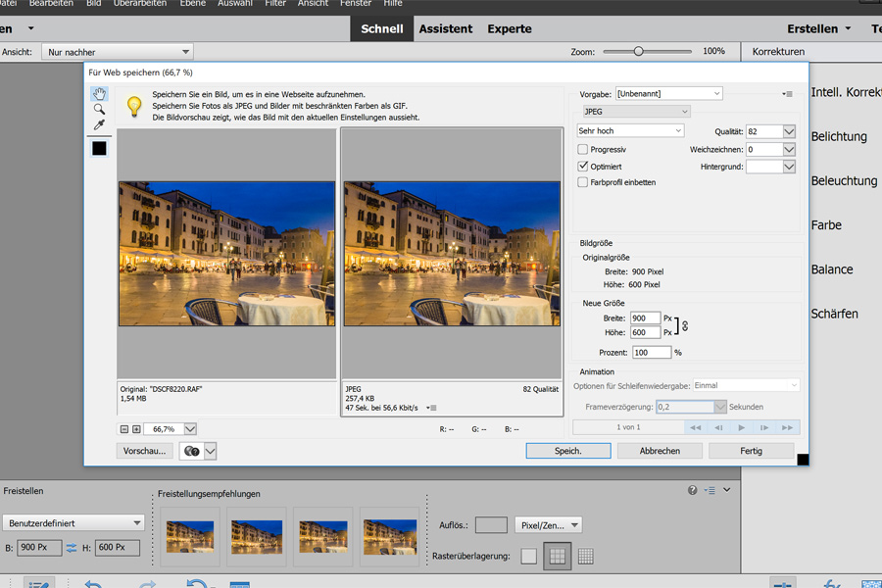Screen dimensions: 882x588
Task: Click the swap width and height icon
Action: click(71, 549)
